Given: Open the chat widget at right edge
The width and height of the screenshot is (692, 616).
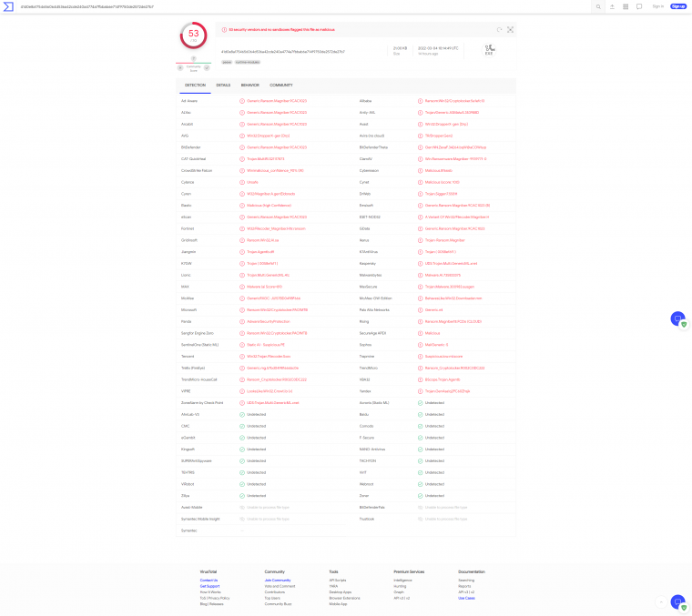Looking at the screenshot, I should tap(677, 318).
